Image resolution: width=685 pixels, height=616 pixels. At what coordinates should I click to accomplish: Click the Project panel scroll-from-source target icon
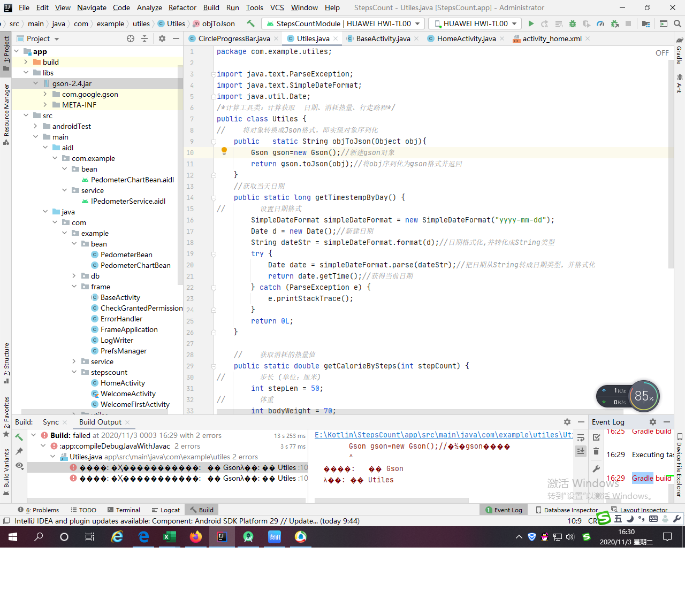point(131,38)
